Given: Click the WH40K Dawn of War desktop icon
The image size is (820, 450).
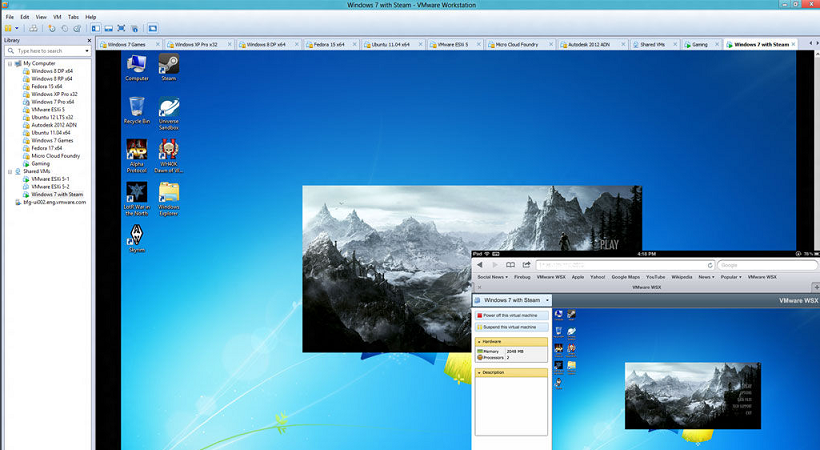Looking at the screenshot, I should 168,156.
